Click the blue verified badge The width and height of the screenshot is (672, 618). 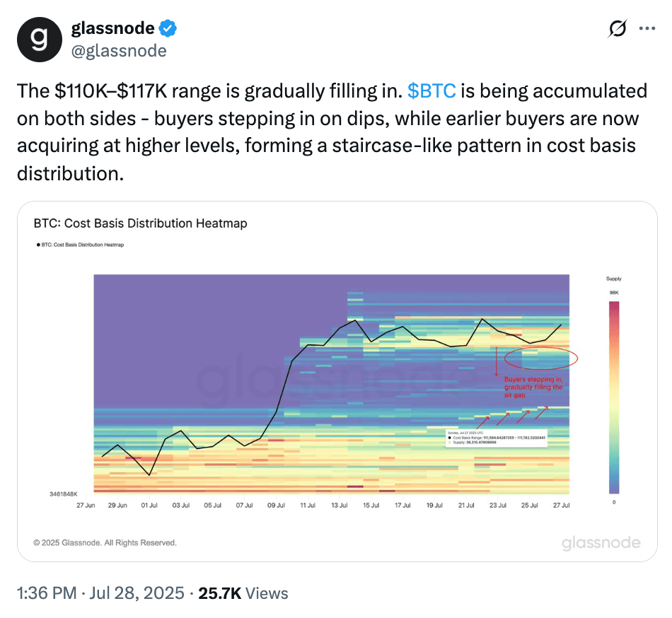point(168,28)
